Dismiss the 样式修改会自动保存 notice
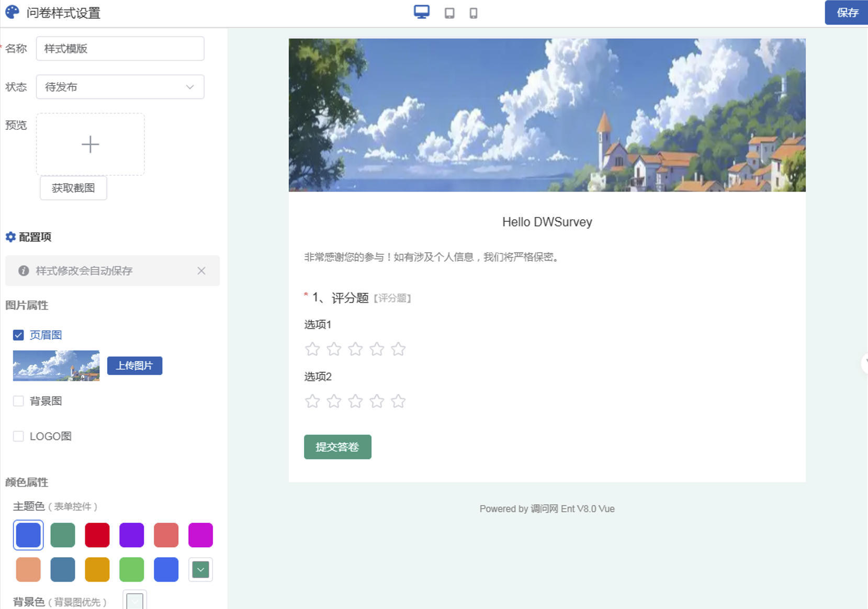Screen dimensions: 868x609 (201, 270)
